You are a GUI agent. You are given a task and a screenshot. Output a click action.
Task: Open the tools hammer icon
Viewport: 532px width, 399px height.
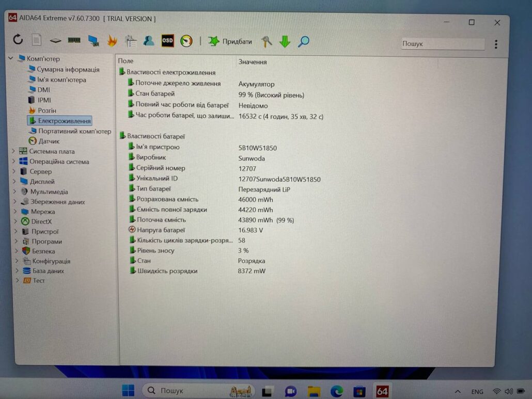(267, 41)
